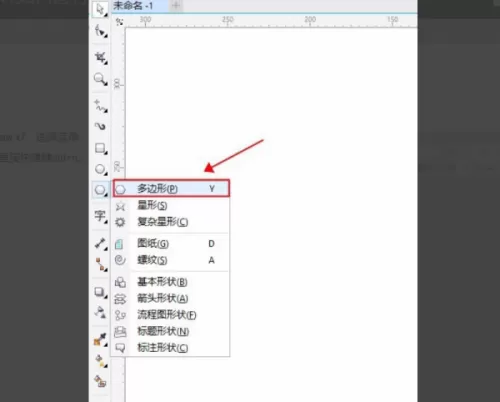Screen dimensions: 500x402
Task: Select the Zoom magnifier tool
Action: (100, 79)
